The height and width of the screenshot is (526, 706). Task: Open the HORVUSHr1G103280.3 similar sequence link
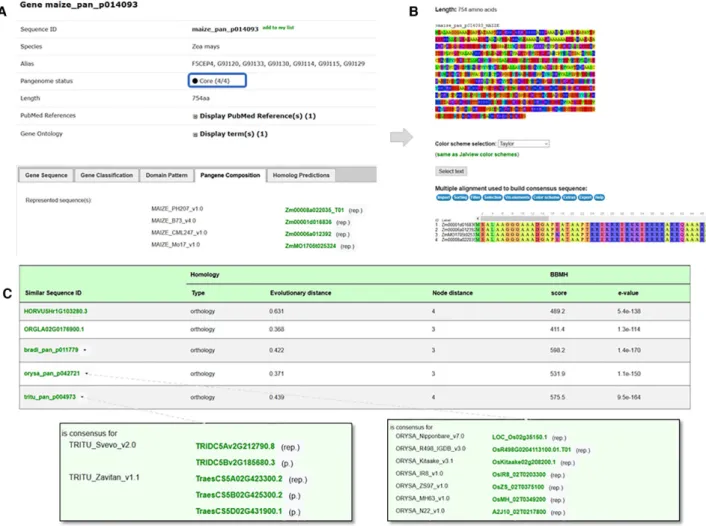(55, 311)
